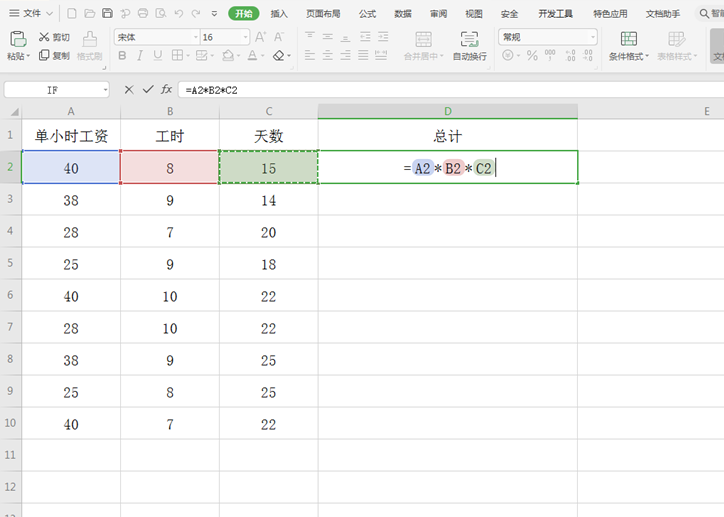The image size is (724, 517).
Task: Save the workbook with the floppy icon
Action: (107, 13)
